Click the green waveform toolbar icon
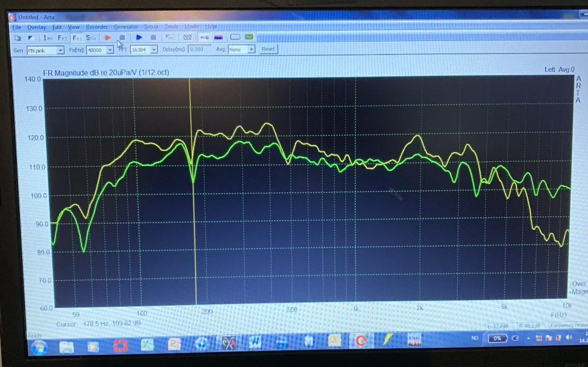Viewport: 588px width, 367px height. (249, 37)
